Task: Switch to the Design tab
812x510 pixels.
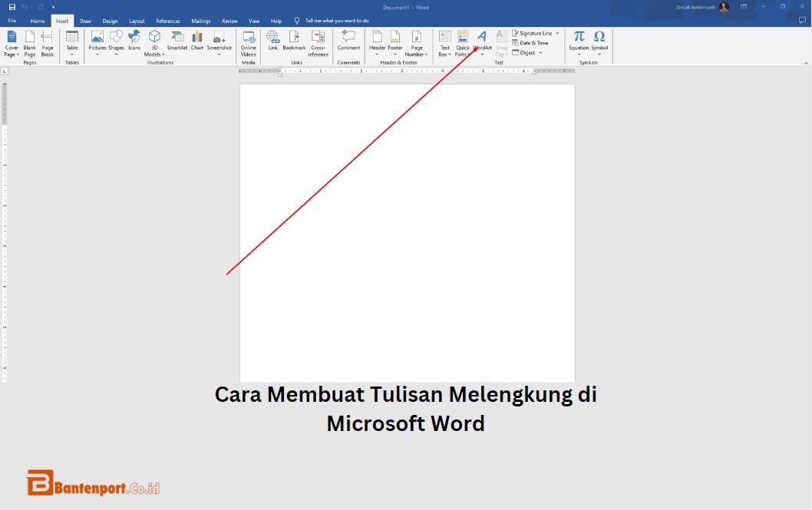Action: pos(110,21)
